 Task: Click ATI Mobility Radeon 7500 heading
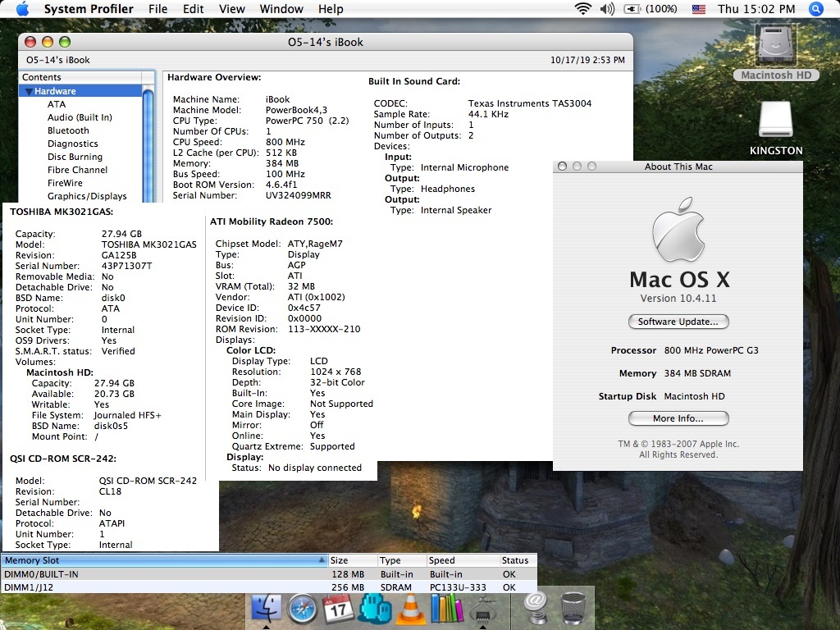pos(272,221)
